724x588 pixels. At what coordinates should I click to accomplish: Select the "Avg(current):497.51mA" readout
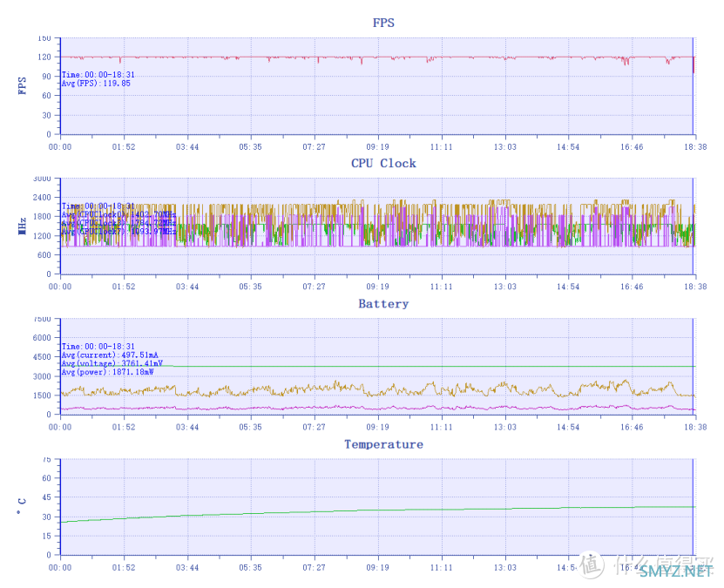click(x=110, y=355)
